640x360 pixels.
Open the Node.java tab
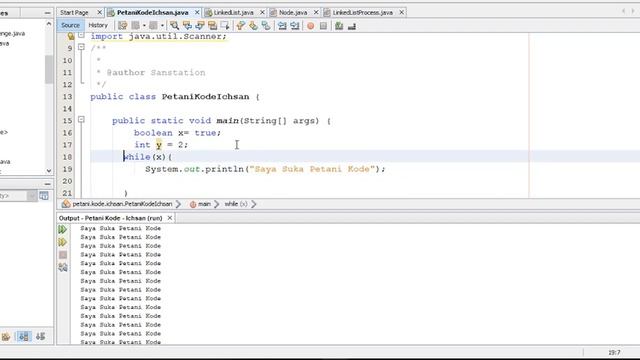[293, 13]
